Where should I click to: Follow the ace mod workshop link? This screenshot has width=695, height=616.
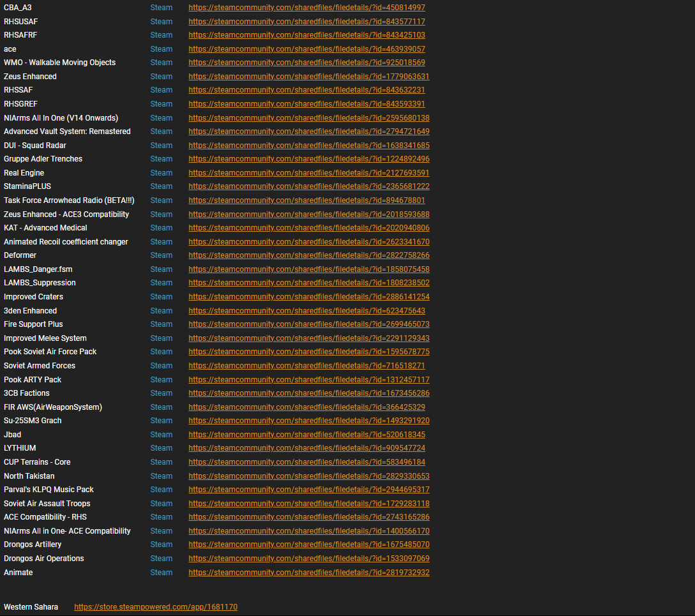pyautogui.click(x=307, y=49)
